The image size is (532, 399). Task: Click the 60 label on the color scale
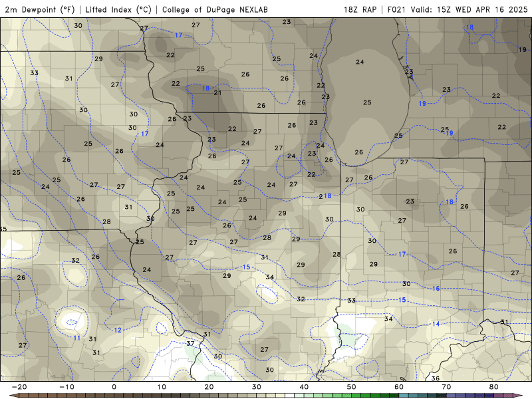[399, 387]
